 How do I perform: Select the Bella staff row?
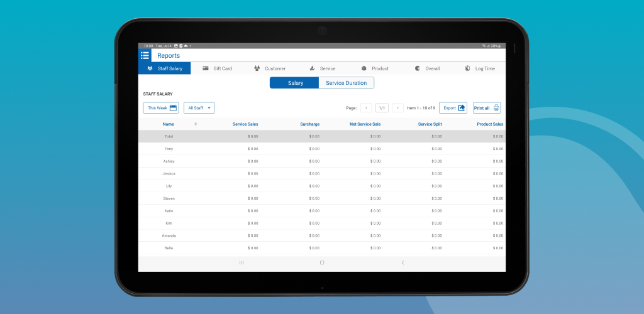click(322, 248)
